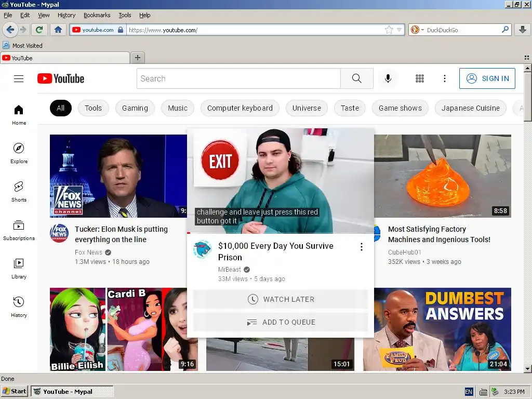Play the MrBeast prison video preview

281,181
